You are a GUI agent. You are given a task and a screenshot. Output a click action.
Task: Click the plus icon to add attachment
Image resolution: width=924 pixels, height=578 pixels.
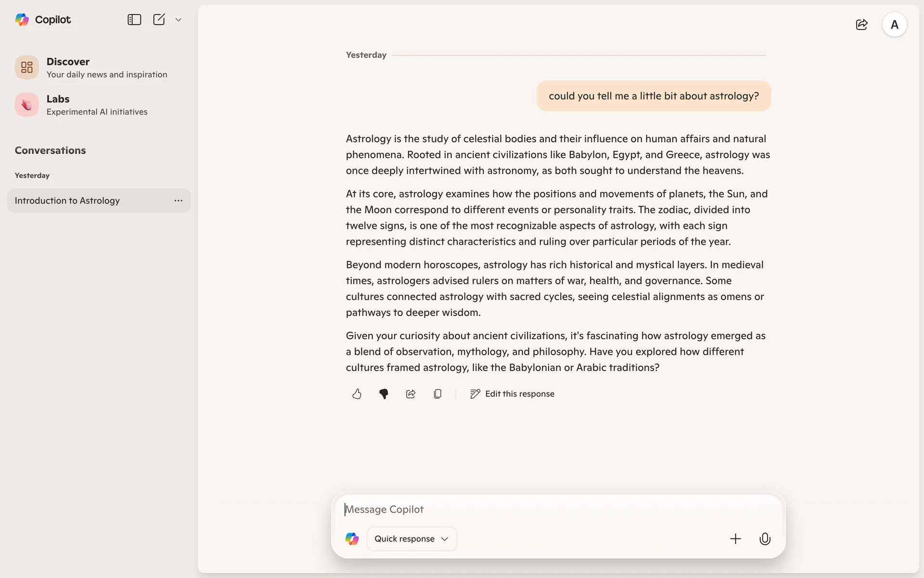pyautogui.click(x=735, y=539)
